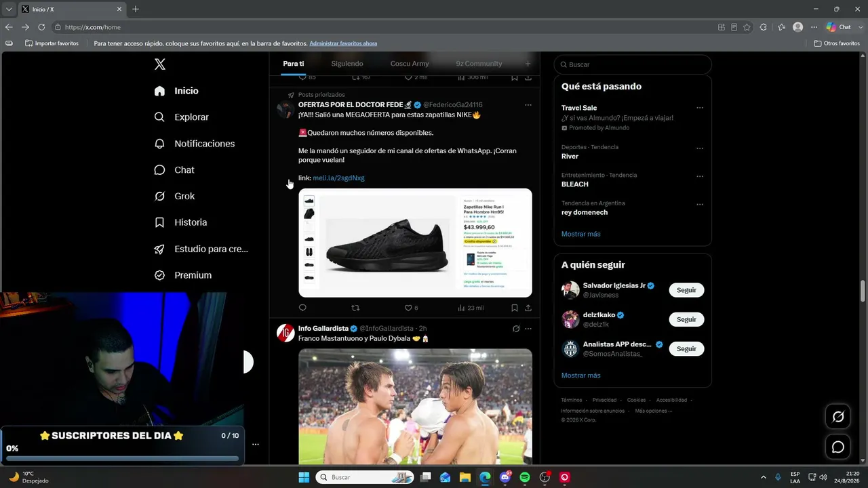Open browser settings and more menu

(x=814, y=27)
